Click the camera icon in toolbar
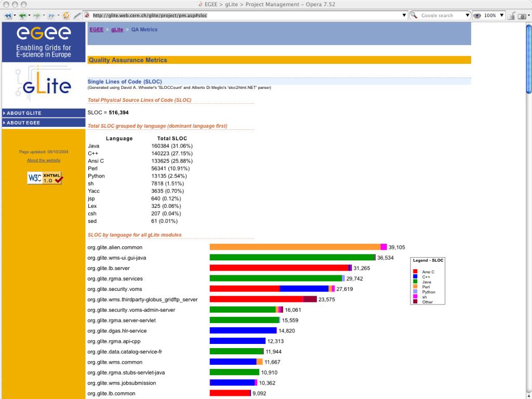 [x=523, y=16]
